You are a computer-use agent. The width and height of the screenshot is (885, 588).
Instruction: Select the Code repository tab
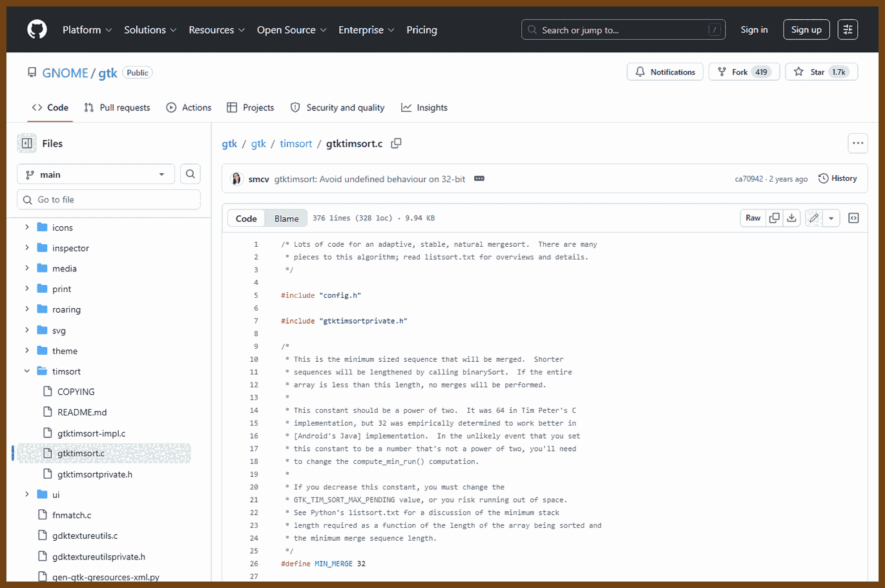[50, 107]
